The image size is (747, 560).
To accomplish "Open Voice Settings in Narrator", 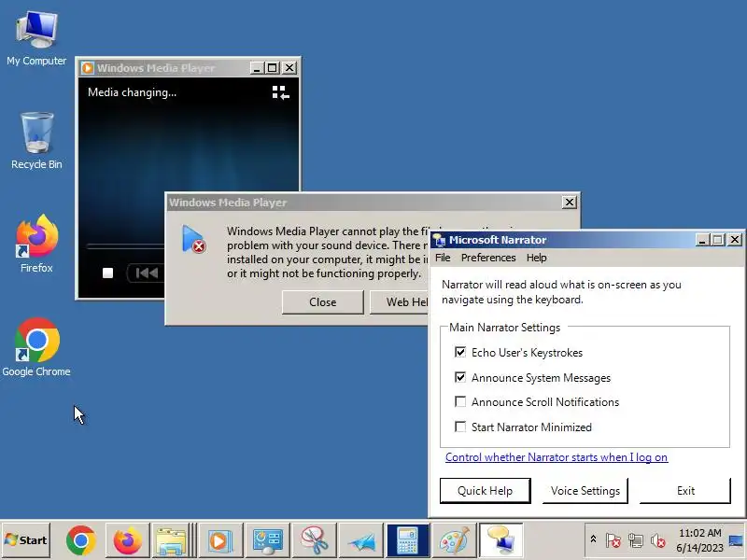I will (585, 491).
